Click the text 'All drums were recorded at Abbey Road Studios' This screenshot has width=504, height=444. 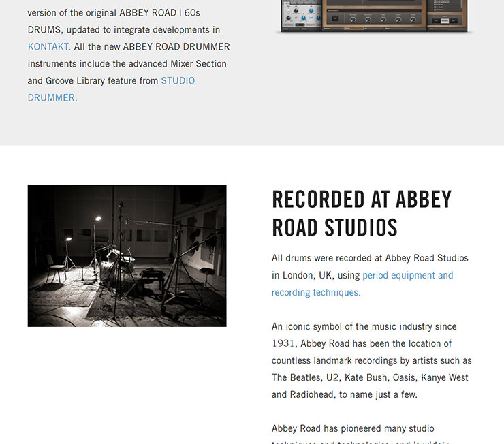370,258
